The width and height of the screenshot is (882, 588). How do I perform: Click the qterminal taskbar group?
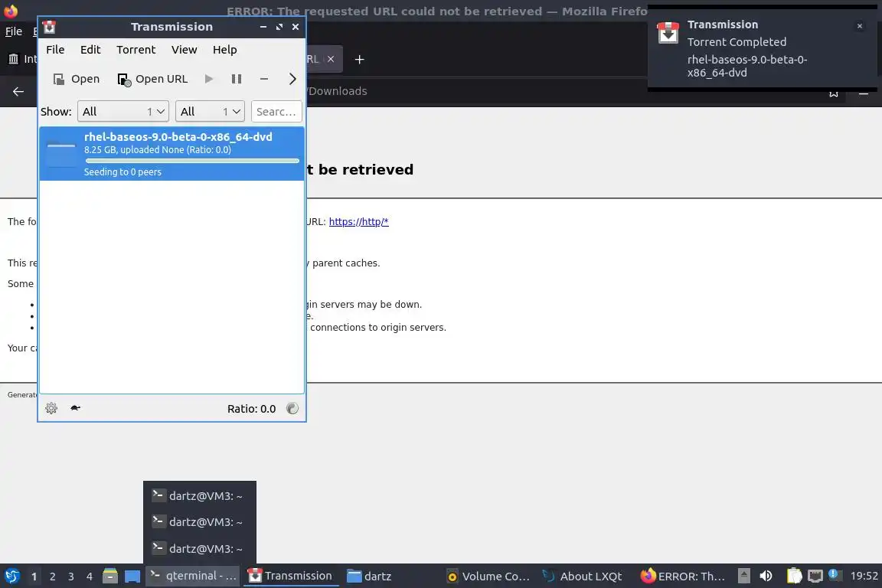coord(193,576)
